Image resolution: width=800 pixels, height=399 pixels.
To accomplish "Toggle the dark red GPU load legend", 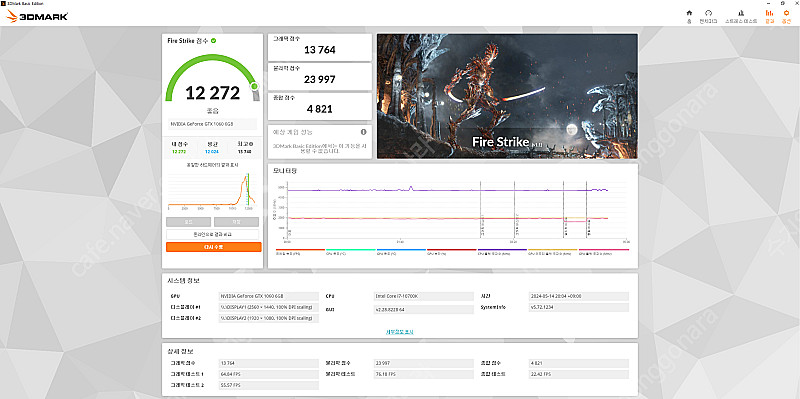I will click(x=452, y=252).
